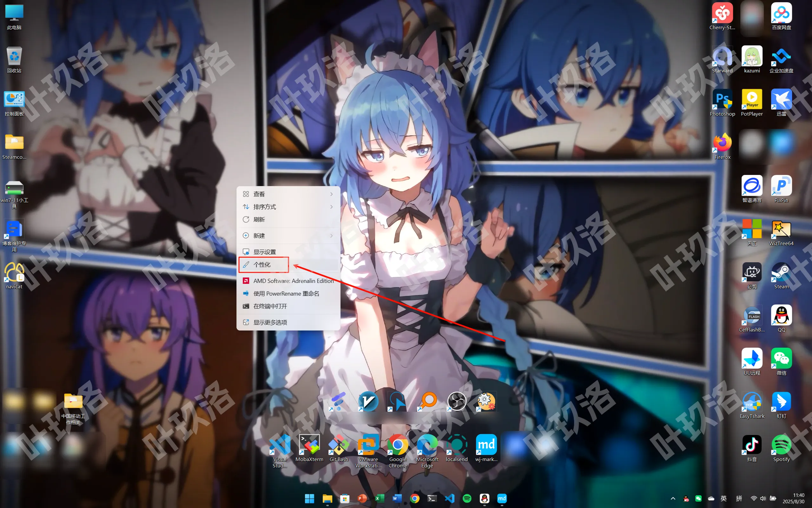Open the volume tray icon

pos(762,498)
